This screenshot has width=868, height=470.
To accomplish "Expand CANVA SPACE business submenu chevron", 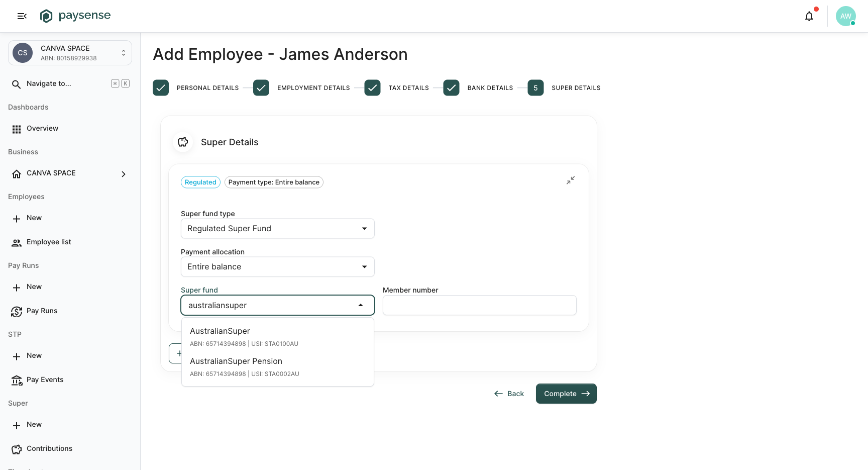I will pyautogui.click(x=124, y=174).
